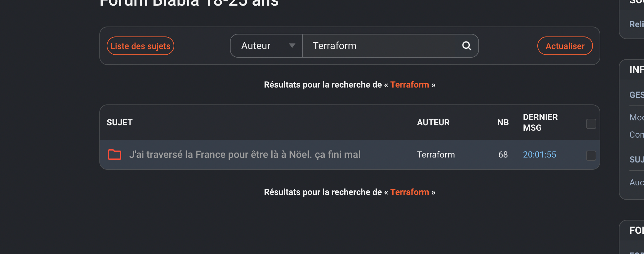Click the orange folder topic icon
The width and height of the screenshot is (644, 254).
coord(115,155)
